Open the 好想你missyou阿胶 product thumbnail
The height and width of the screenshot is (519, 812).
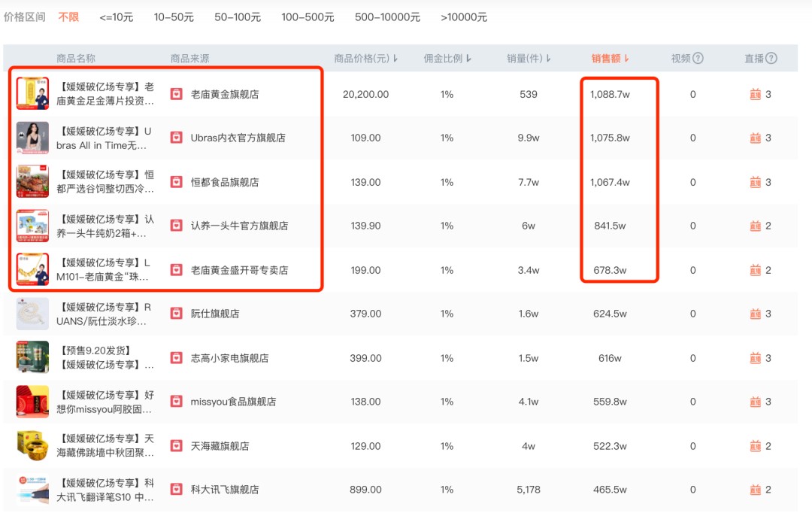click(32, 402)
